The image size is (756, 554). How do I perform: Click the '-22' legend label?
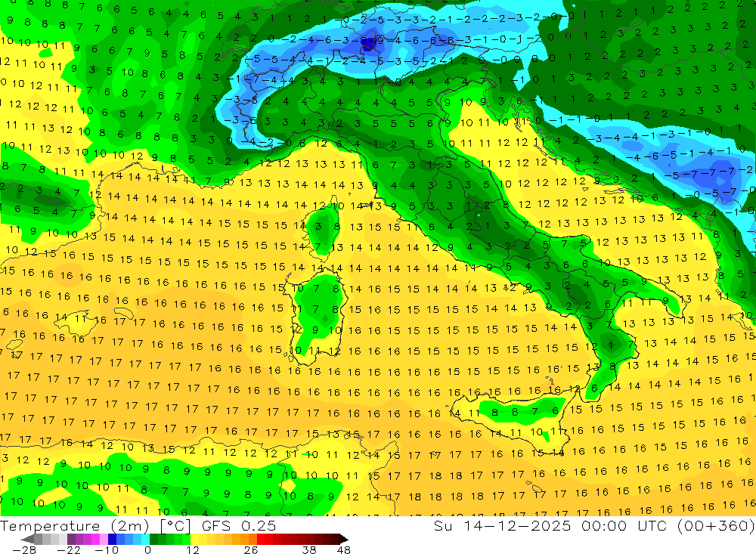point(69,550)
